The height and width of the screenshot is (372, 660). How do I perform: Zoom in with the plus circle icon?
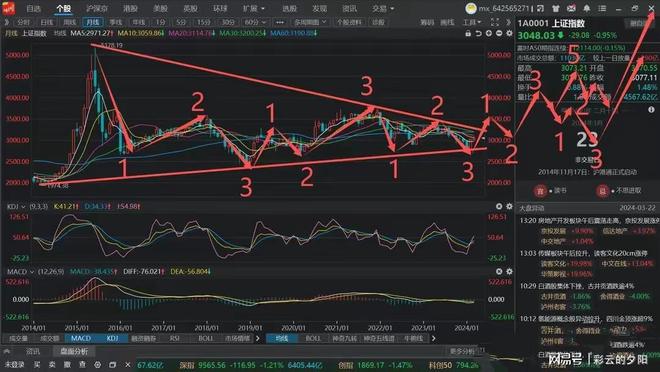[489, 33]
